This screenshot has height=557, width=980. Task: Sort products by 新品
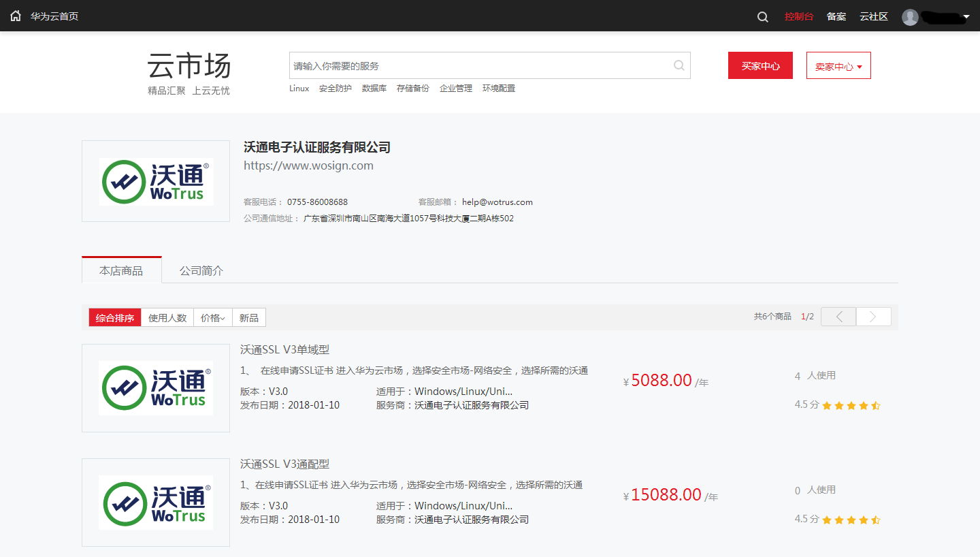[249, 318]
